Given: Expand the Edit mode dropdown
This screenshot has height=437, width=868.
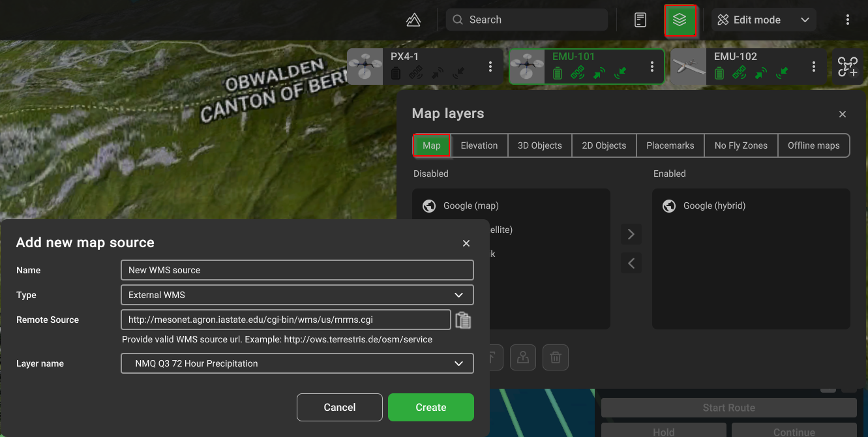Looking at the screenshot, I should [x=764, y=20].
